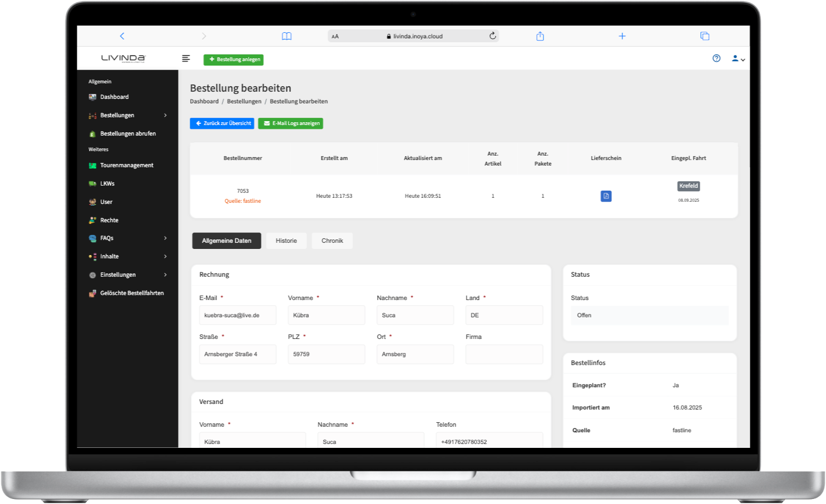This screenshot has width=826, height=504.
Task: Click the Rechnung Vorname field Kübra
Action: [x=327, y=315]
